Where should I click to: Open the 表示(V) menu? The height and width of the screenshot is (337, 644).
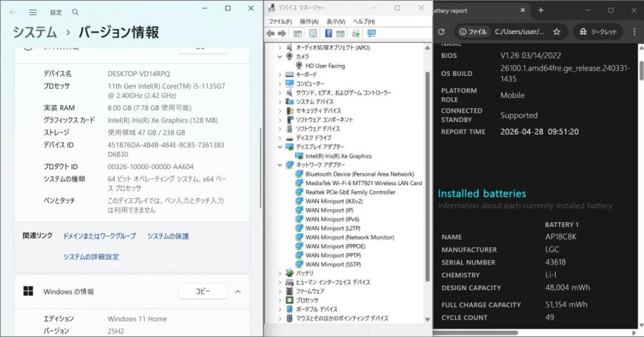(x=336, y=21)
